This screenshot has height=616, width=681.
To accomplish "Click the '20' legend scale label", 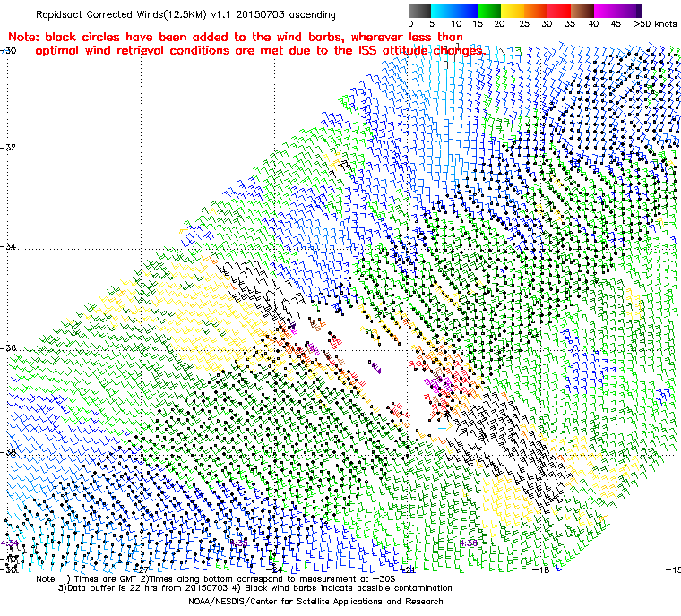I will tap(499, 24).
